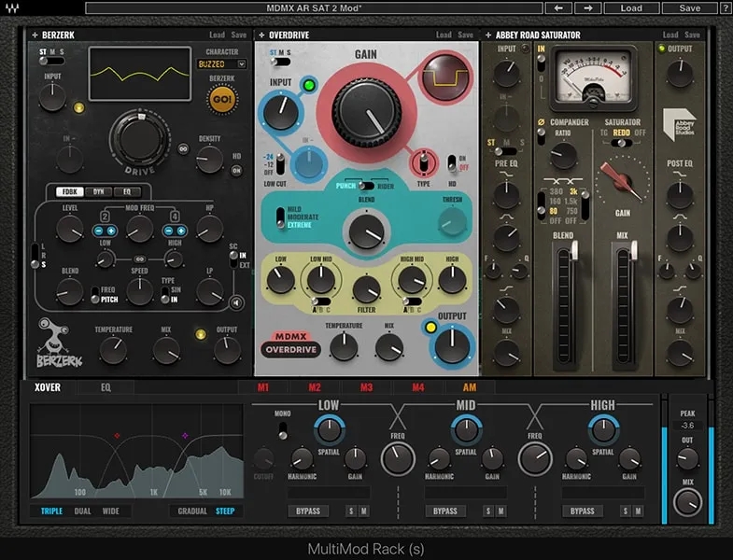This screenshot has height=560, width=733.
Task: Click the top bar Save button
Action: tap(690, 7)
